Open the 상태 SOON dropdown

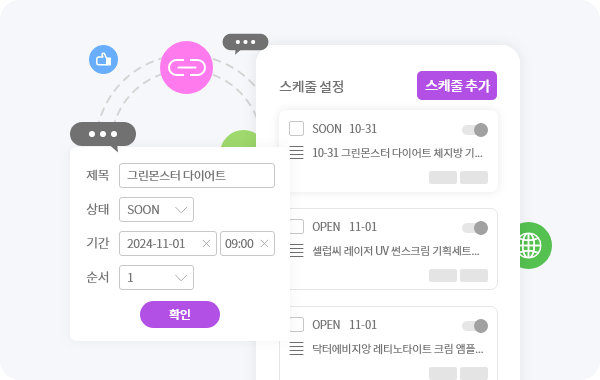pos(157,209)
